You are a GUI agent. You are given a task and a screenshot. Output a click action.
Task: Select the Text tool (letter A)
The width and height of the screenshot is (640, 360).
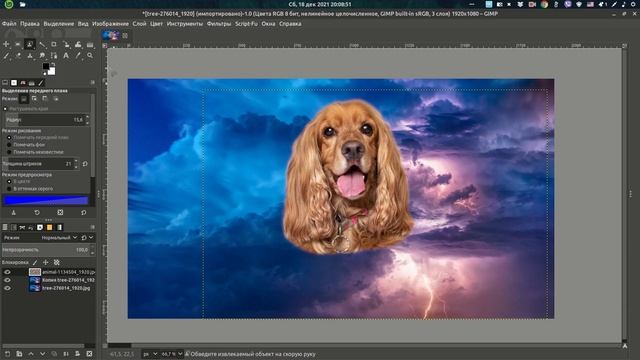(66, 56)
